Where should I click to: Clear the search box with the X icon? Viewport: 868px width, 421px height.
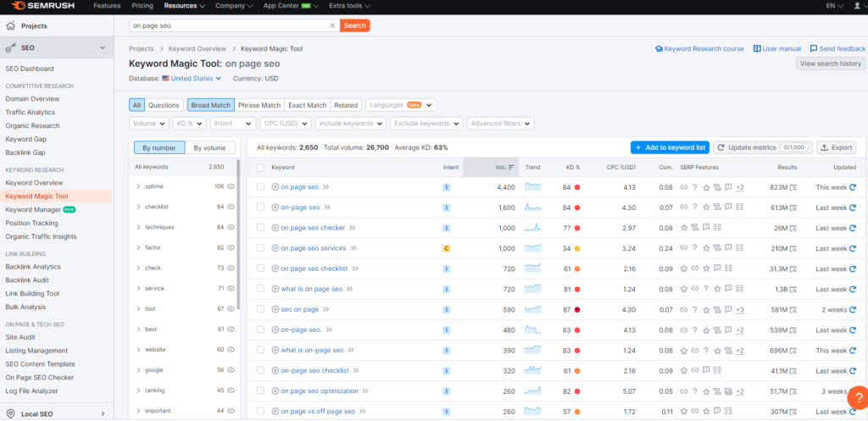click(x=331, y=25)
